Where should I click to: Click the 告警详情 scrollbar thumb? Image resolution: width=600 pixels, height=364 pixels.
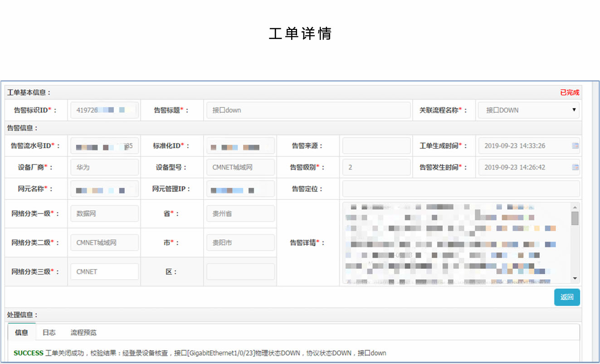[x=575, y=218]
